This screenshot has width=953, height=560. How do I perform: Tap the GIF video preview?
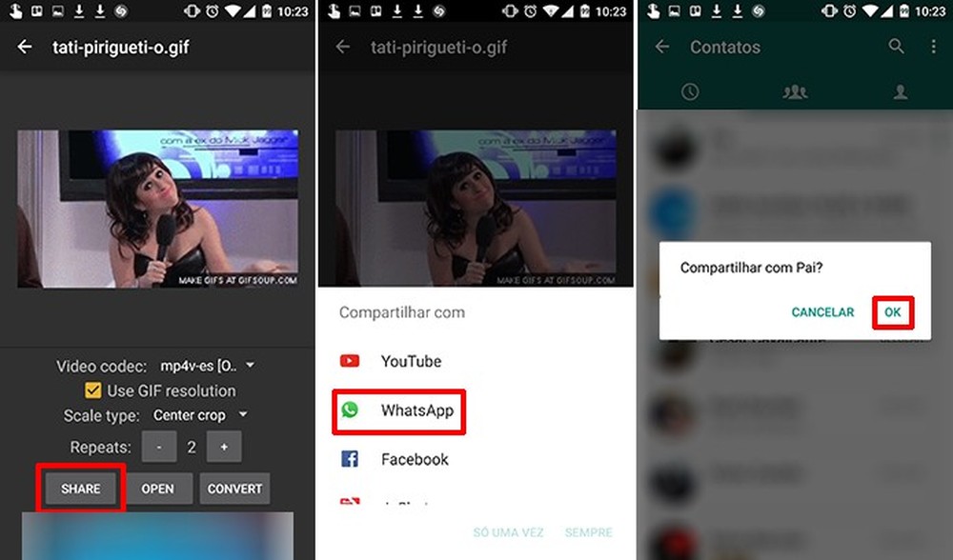158,209
